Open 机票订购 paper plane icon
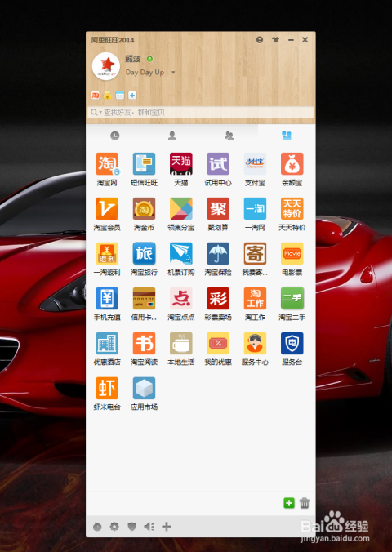The height and width of the screenshot is (552, 392). [181, 253]
